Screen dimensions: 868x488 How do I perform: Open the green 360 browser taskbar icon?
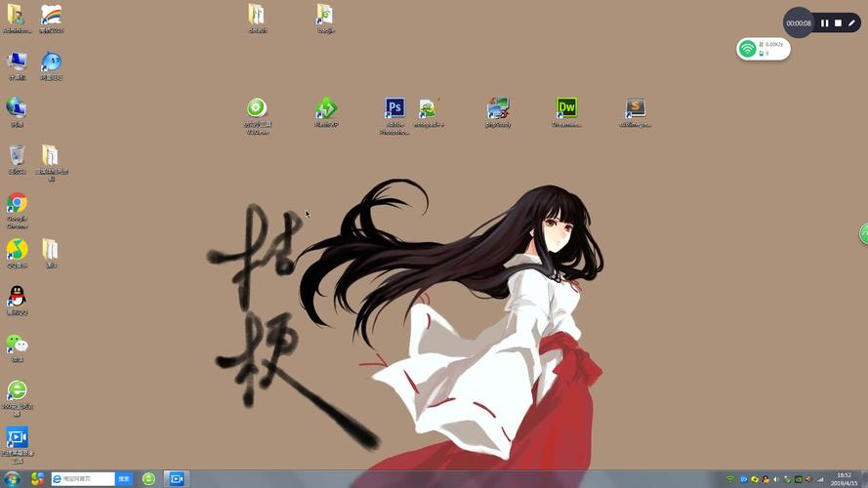(148, 478)
